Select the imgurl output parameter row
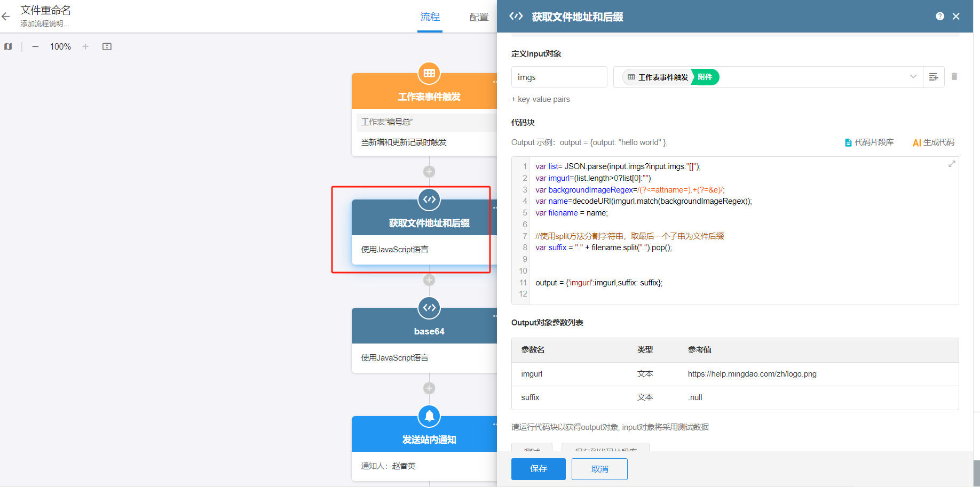The height and width of the screenshot is (487, 980). (x=735, y=374)
